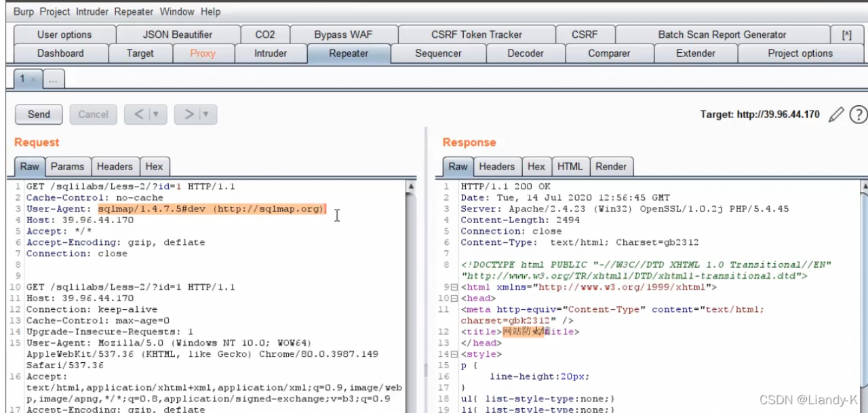Screen dimensions: 868x413
Task: Click the Content-Type: text/html response header
Action: [580, 242]
